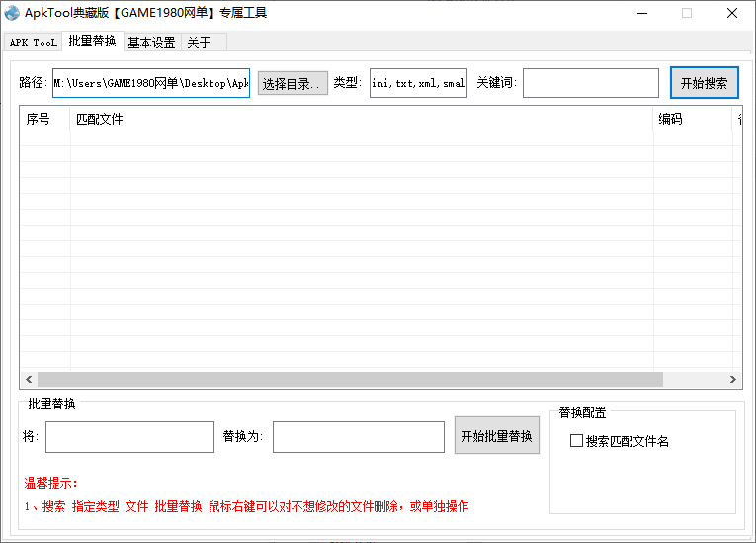Click the 关键词 keyword input box
The image size is (756, 543).
(590, 84)
